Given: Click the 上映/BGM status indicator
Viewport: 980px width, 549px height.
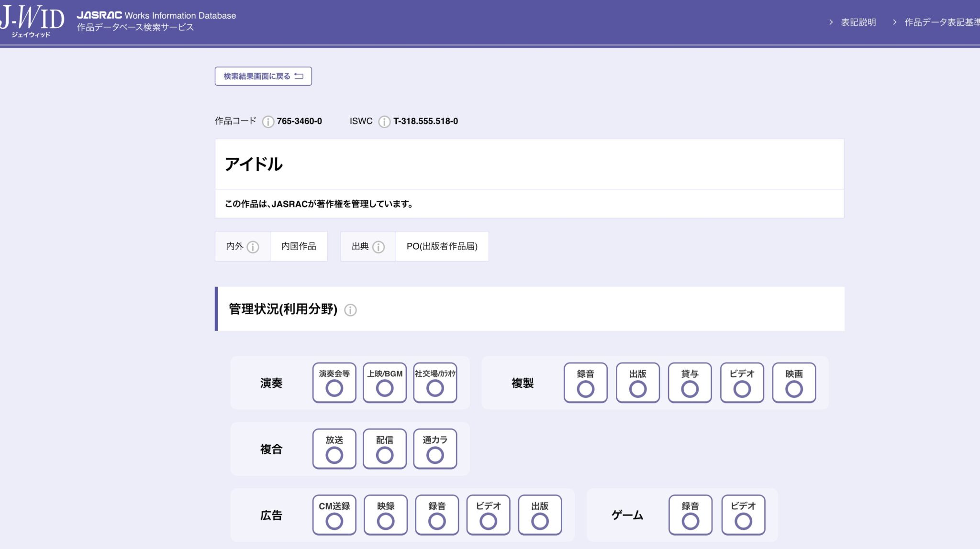Looking at the screenshot, I should pyautogui.click(x=384, y=389).
